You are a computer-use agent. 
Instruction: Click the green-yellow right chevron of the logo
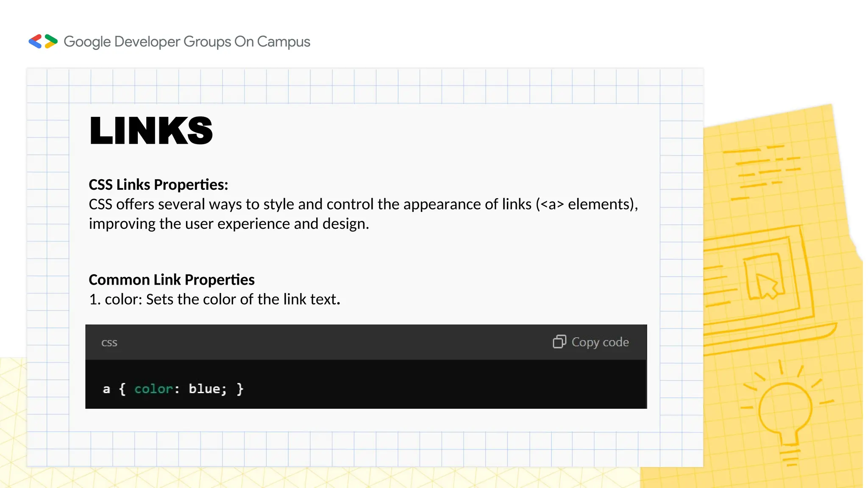click(x=51, y=41)
